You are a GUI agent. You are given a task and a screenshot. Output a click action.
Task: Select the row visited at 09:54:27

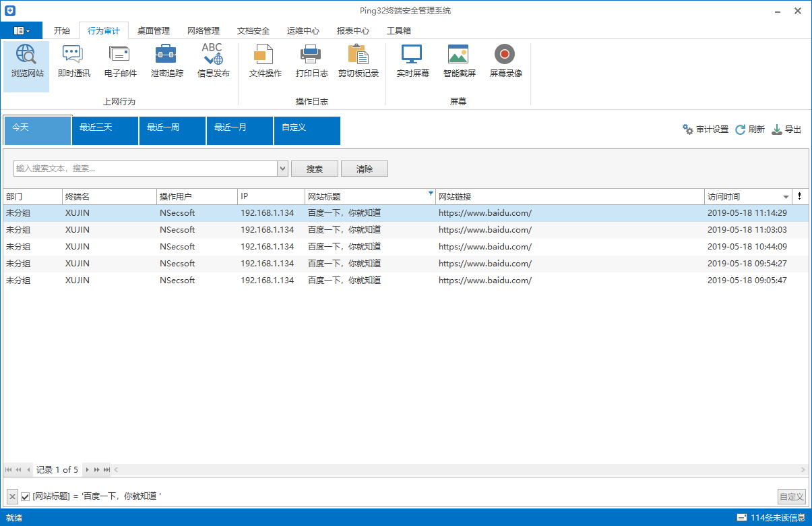(x=406, y=264)
